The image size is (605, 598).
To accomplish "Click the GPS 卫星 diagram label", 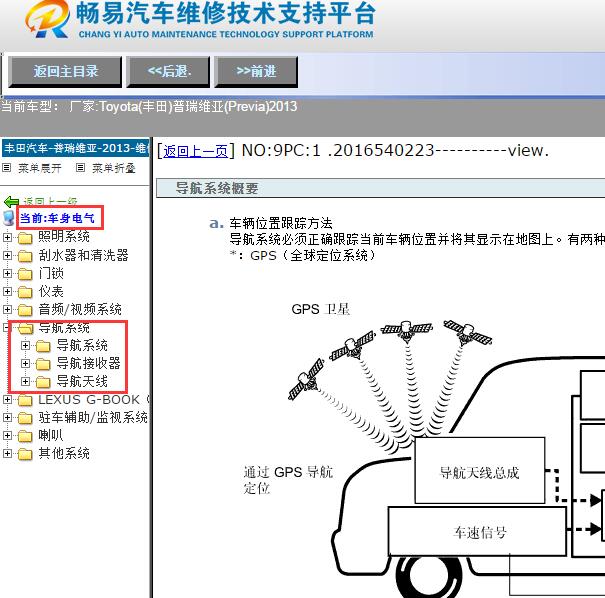I will (321, 309).
